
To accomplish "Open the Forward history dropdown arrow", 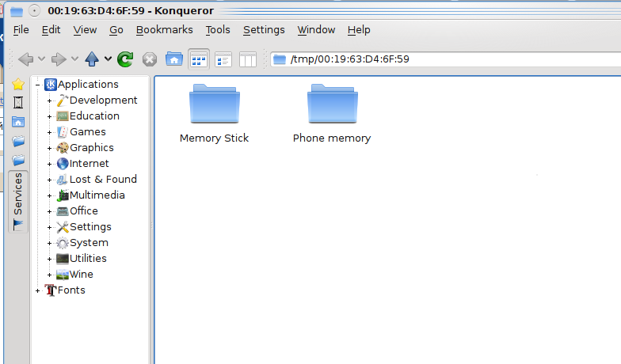I will 74,59.
